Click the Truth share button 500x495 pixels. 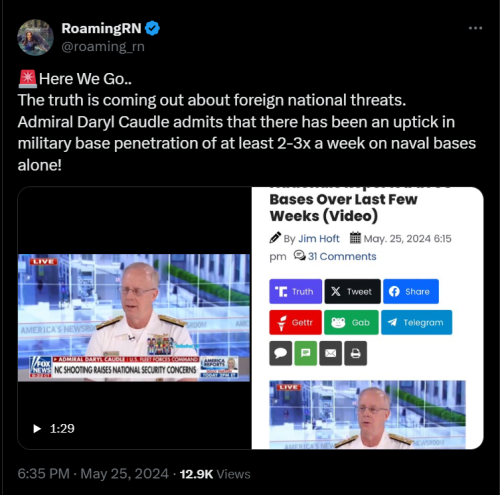[x=295, y=291]
